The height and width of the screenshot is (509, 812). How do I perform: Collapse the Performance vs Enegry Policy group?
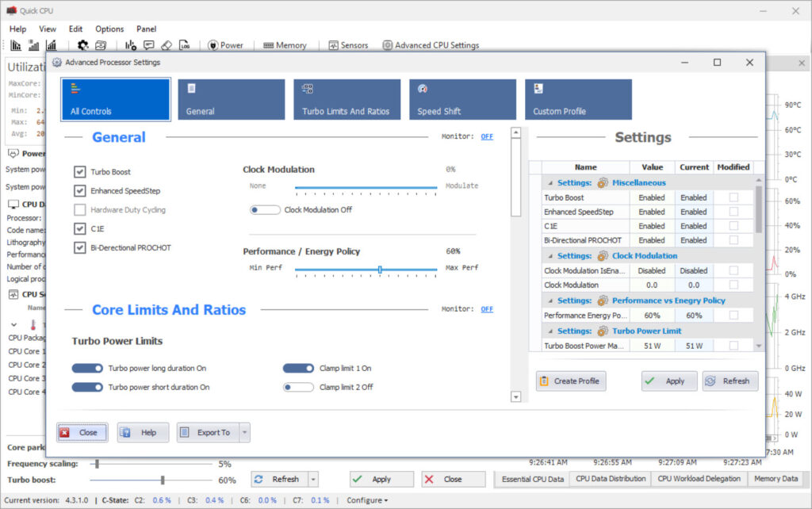click(x=550, y=300)
